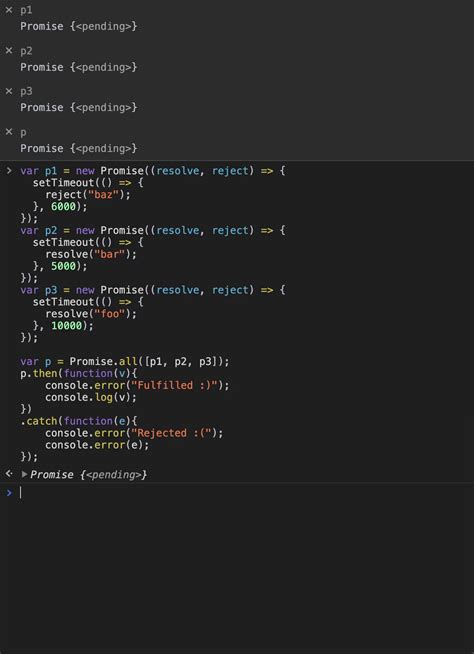Click the pending Promise value under p2
The width and height of the screenshot is (474, 654).
78,67
